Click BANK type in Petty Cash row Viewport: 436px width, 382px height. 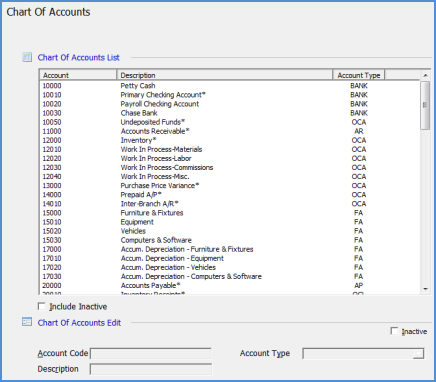point(359,86)
